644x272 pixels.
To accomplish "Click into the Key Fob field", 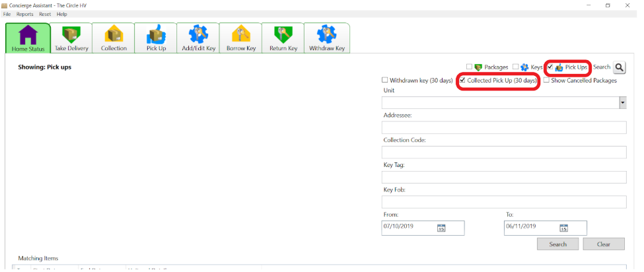I will 504,202.
